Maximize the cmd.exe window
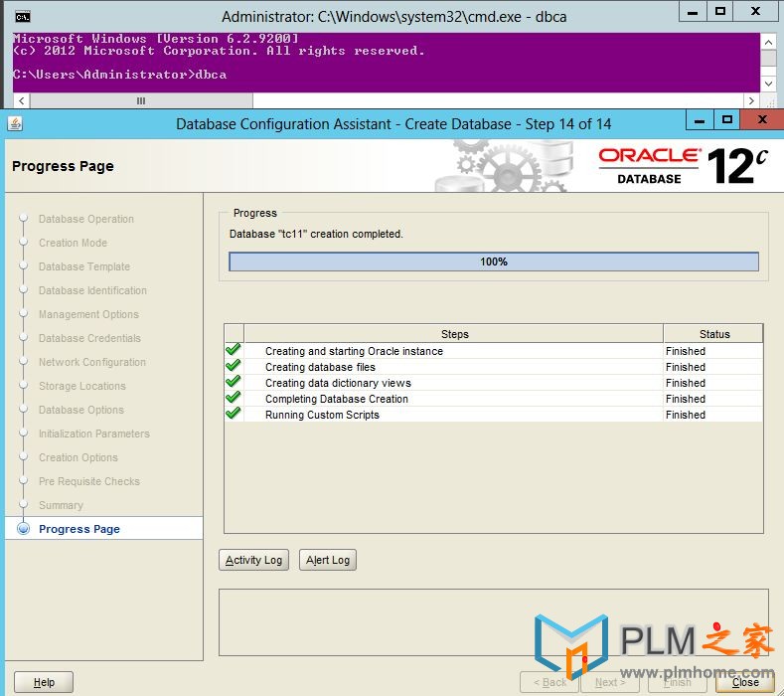The image size is (784, 696). point(720,12)
